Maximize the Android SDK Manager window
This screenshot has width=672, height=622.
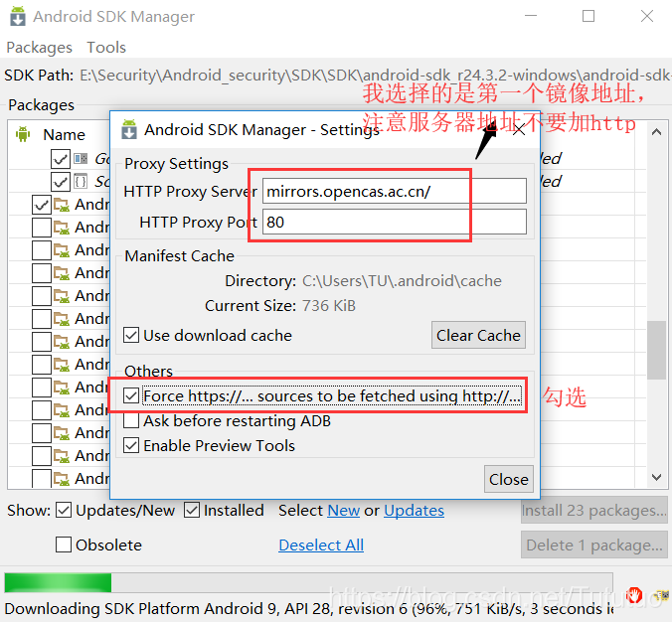[588, 16]
